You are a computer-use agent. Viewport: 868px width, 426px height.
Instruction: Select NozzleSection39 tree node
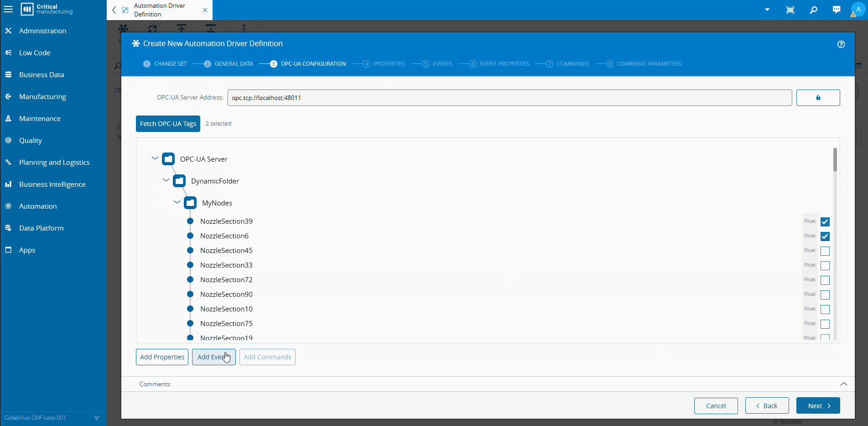click(x=226, y=221)
